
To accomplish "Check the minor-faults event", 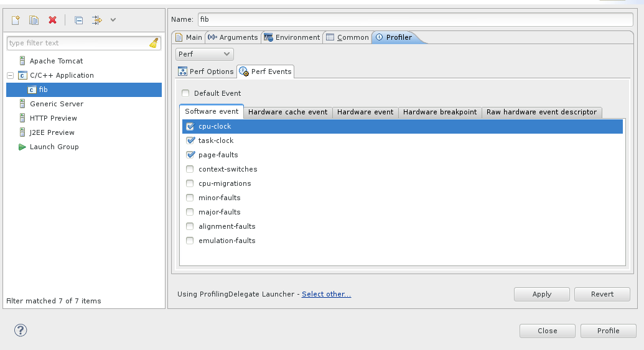I will [x=190, y=198].
